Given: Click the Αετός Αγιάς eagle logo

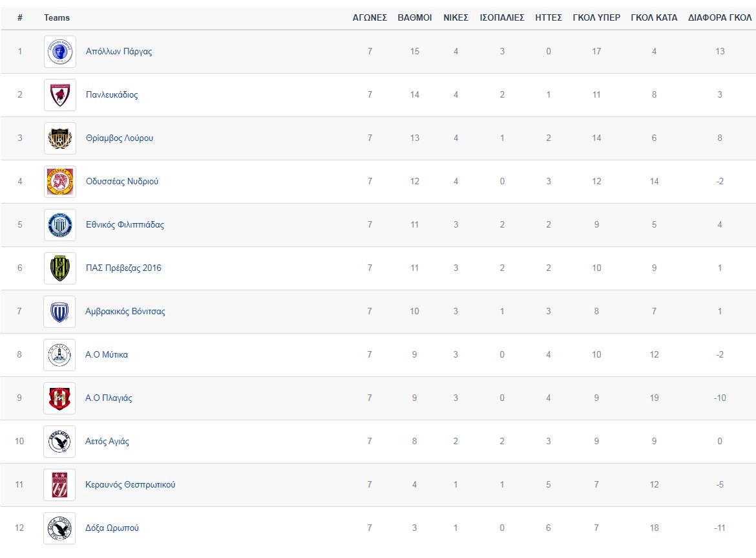Looking at the screenshot, I should (59, 442).
